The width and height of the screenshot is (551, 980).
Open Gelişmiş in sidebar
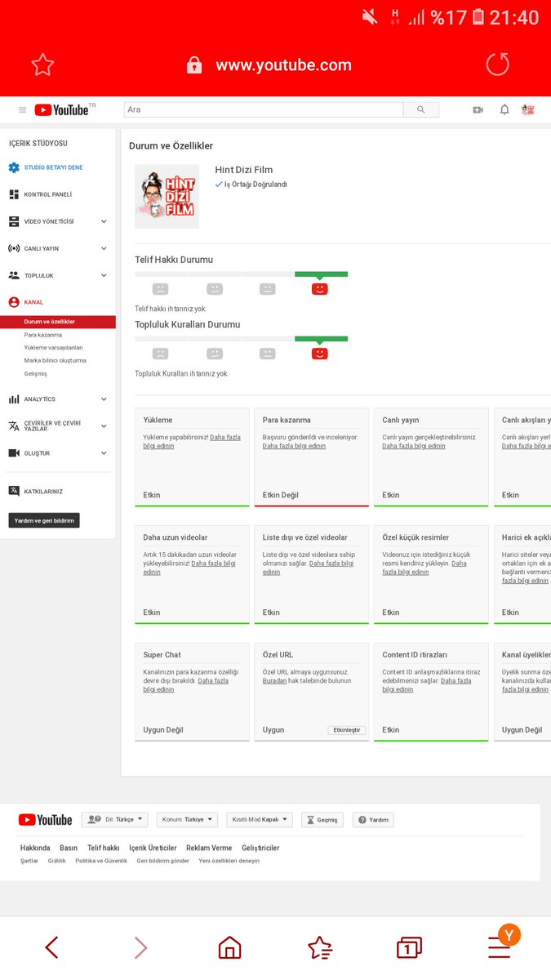(x=35, y=373)
